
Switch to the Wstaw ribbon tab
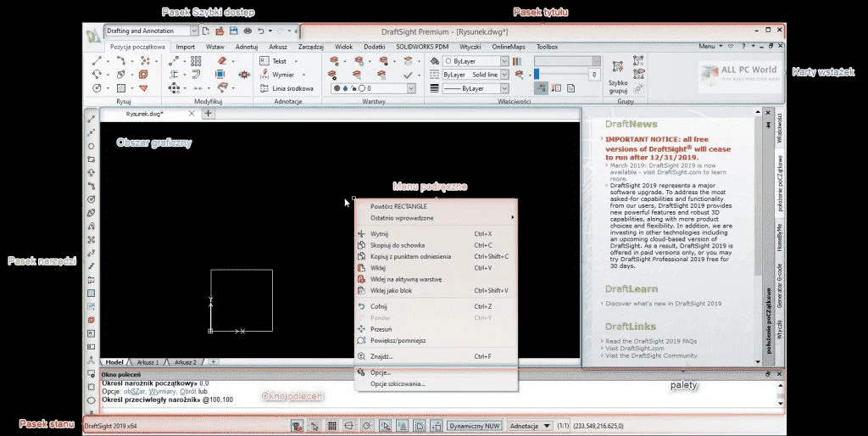tap(214, 48)
